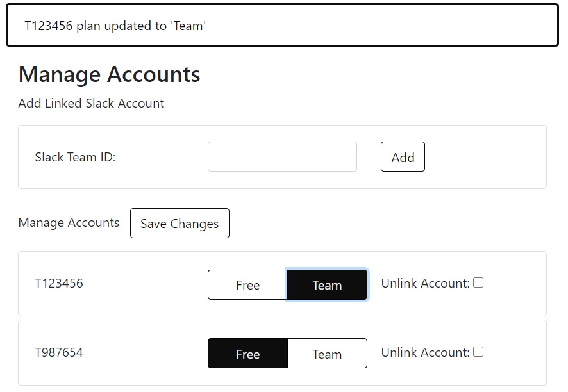The height and width of the screenshot is (392, 568).
Task: Click the Slack Team ID label
Action: coord(76,157)
